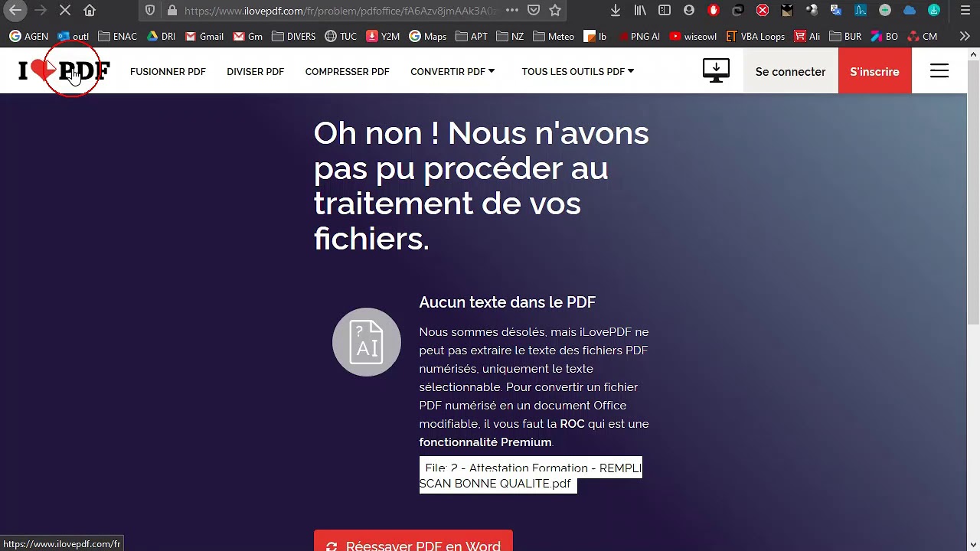The width and height of the screenshot is (980, 551).
Task: View site security padlock information
Action: 171,11
